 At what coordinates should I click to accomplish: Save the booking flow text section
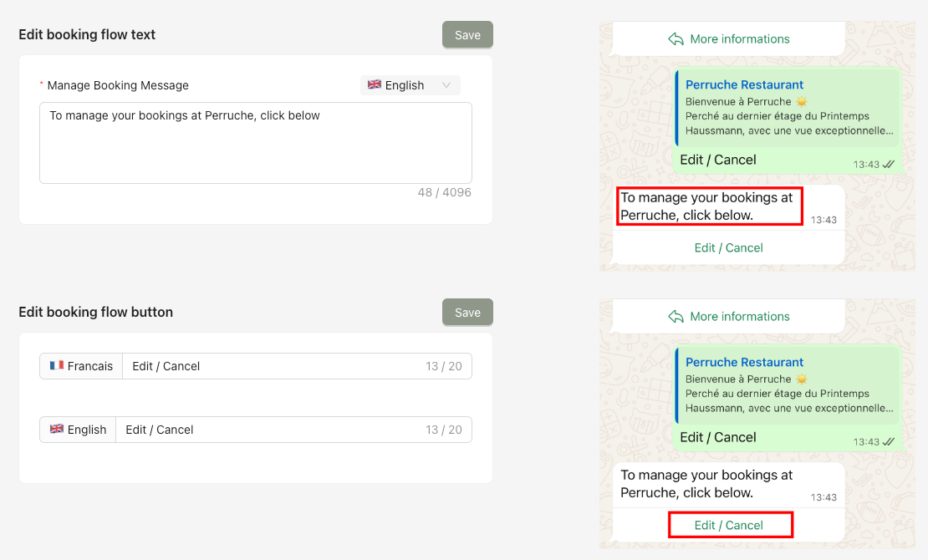pyautogui.click(x=467, y=35)
